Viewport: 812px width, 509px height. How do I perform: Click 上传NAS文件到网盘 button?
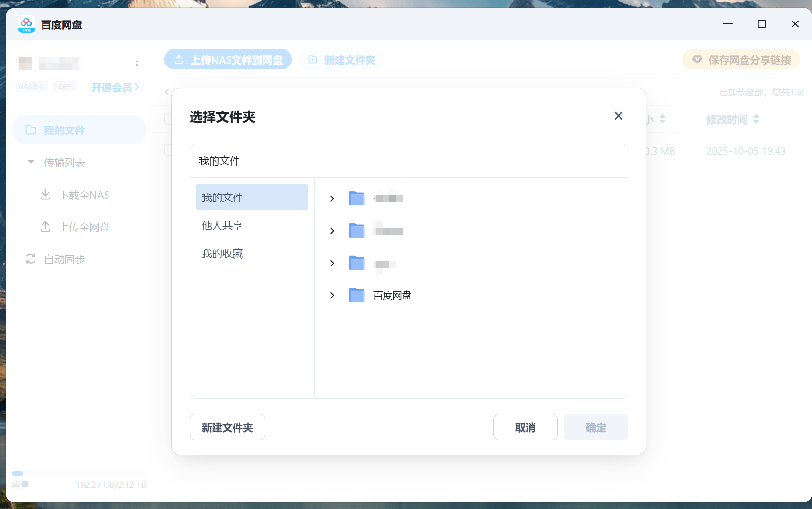pyautogui.click(x=228, y=59)
